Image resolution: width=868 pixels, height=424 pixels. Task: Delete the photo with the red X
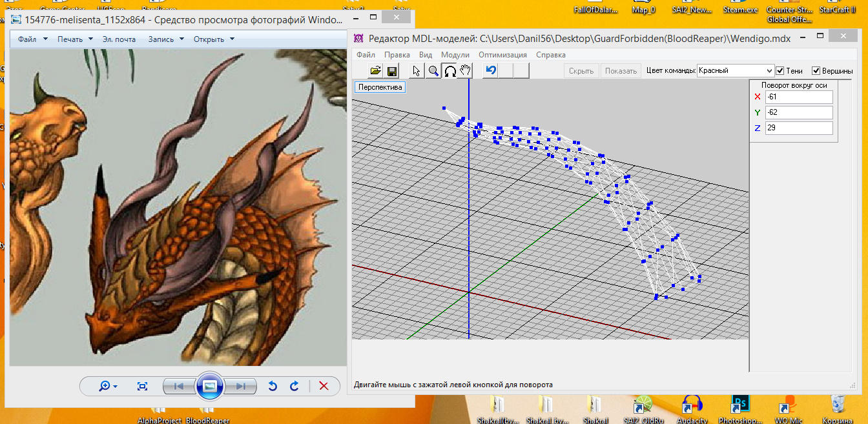(x=324, y=386)
